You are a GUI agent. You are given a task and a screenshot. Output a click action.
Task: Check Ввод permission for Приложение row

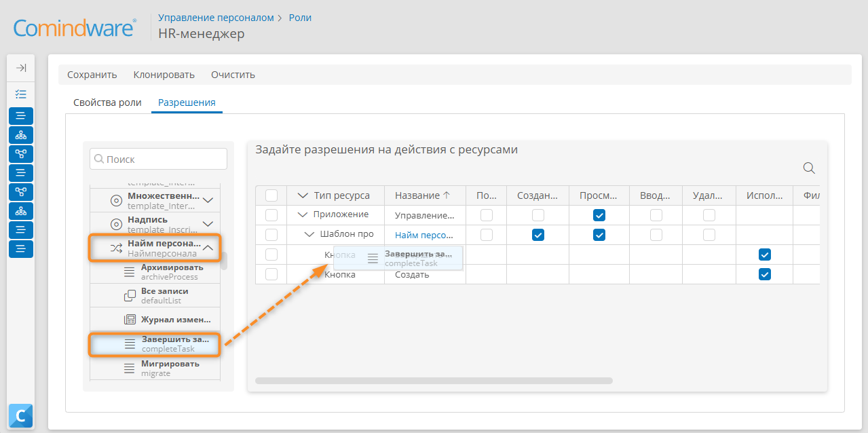(x=656, y=215)
